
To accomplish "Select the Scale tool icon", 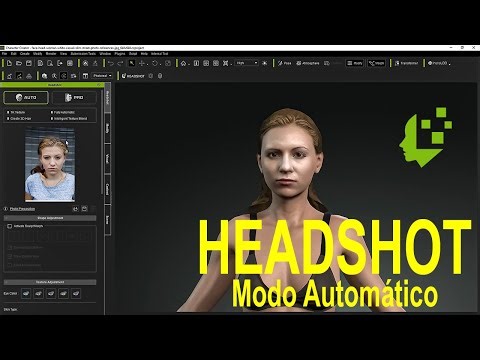I will point(168,63).
